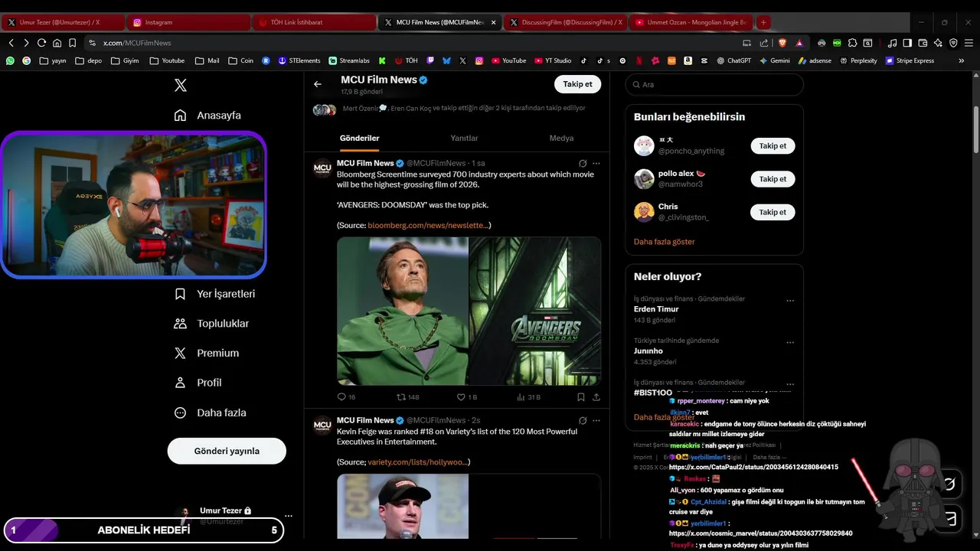
Task: Switch to DiscussingFilm browser tab
Action: (565, 22)
